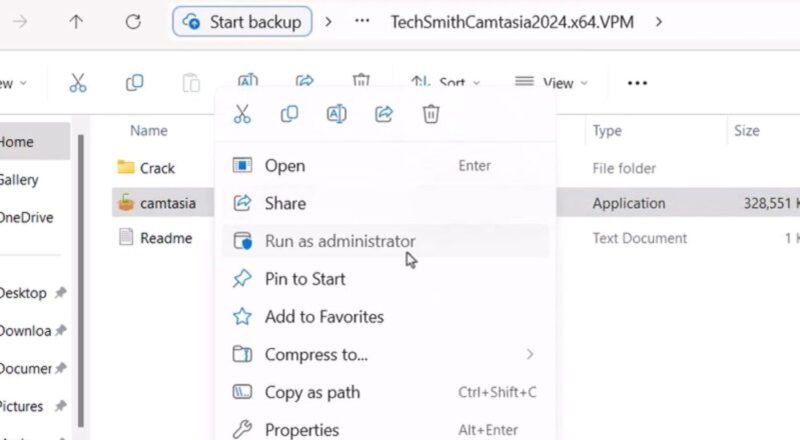Click the Share icon in context menu
The image size is (800, 440).
384,114
